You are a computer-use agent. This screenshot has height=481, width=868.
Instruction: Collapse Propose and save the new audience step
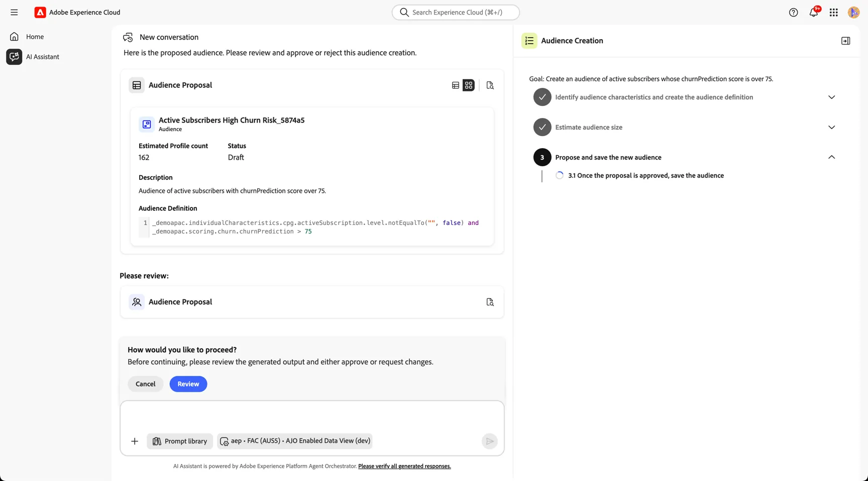pos(832,157)
